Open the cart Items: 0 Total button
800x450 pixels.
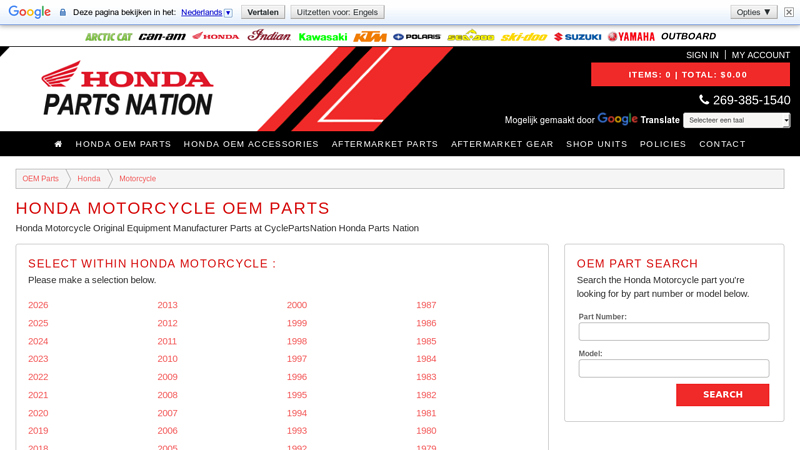click(x=690, y=74)
